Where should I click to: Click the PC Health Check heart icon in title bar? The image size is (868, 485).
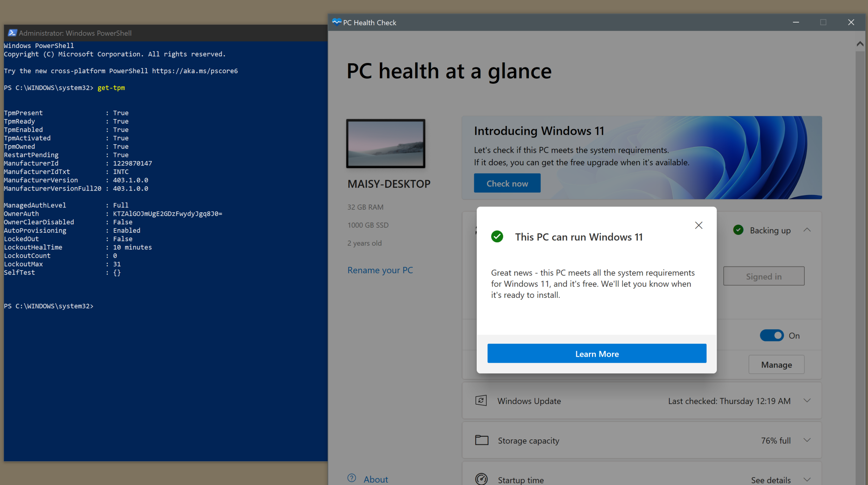336,22
